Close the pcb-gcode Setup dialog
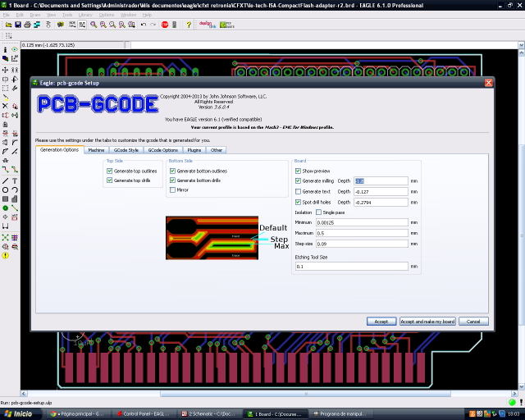The height and width of the screenshot is (420, 525). click(489, 83)
